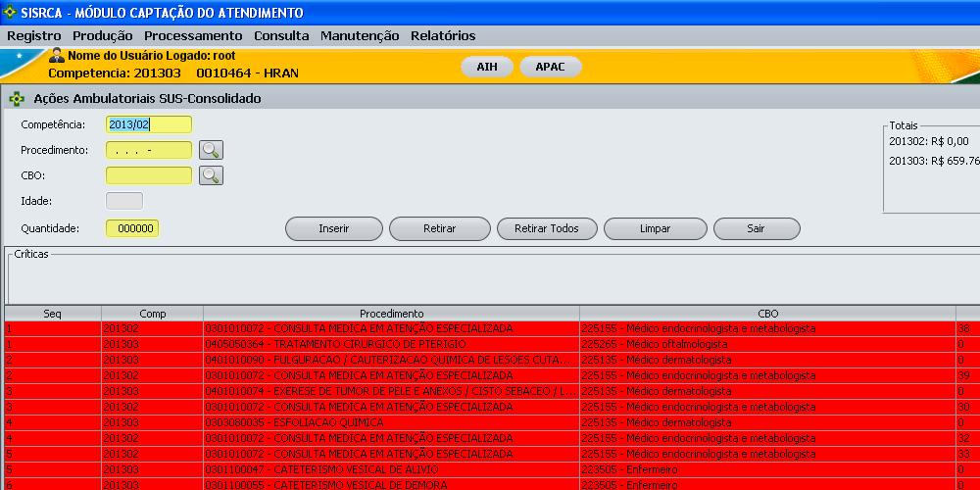980x490 pixels.
Task: Open the Manutenção menu
Action: tap(360, 35)
